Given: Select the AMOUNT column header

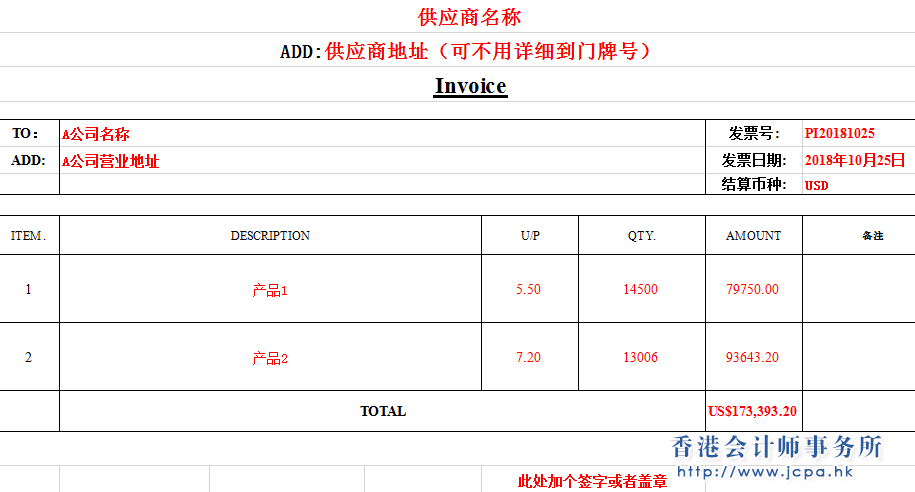Looking at the screenshot, I should pos(753,236).
